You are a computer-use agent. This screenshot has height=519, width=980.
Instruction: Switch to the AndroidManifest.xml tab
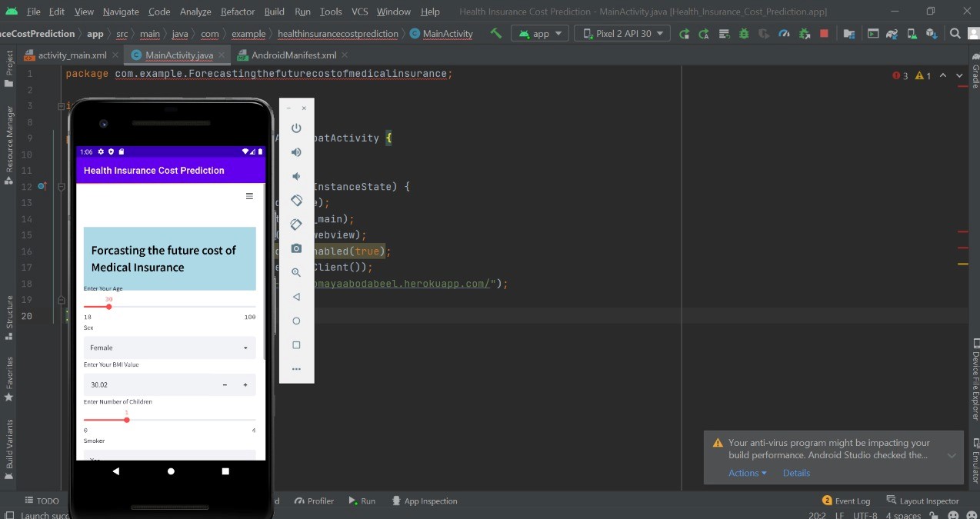(x=293, y=55)
